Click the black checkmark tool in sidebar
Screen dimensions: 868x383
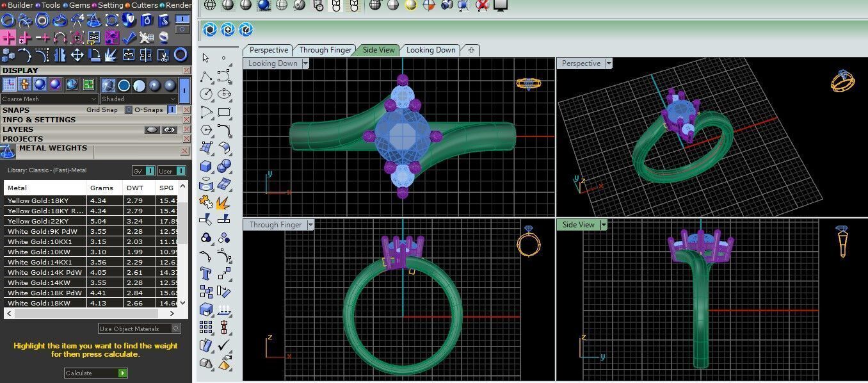click(x=224, y=346)
